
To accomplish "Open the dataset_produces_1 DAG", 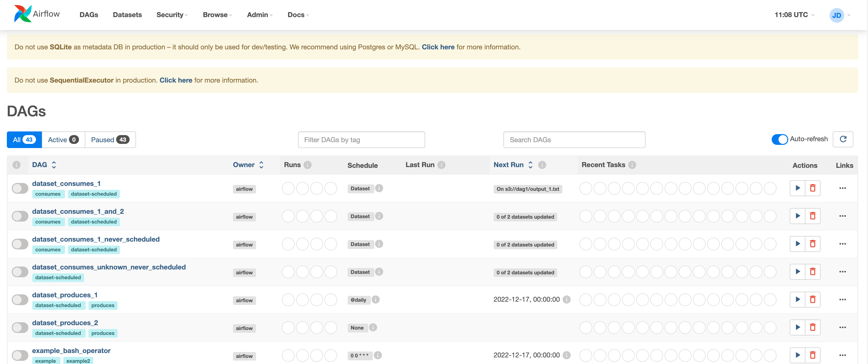I will coord(65,294).
